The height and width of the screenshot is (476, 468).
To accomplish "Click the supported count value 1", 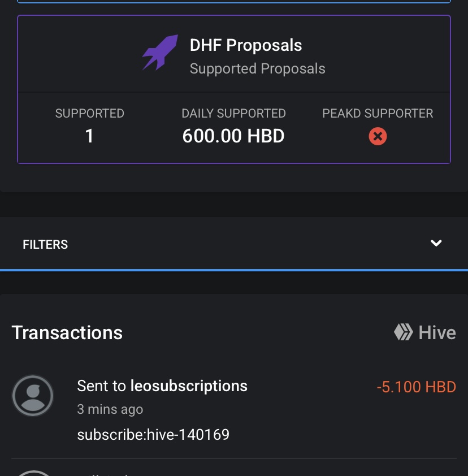I will point(89,136).
